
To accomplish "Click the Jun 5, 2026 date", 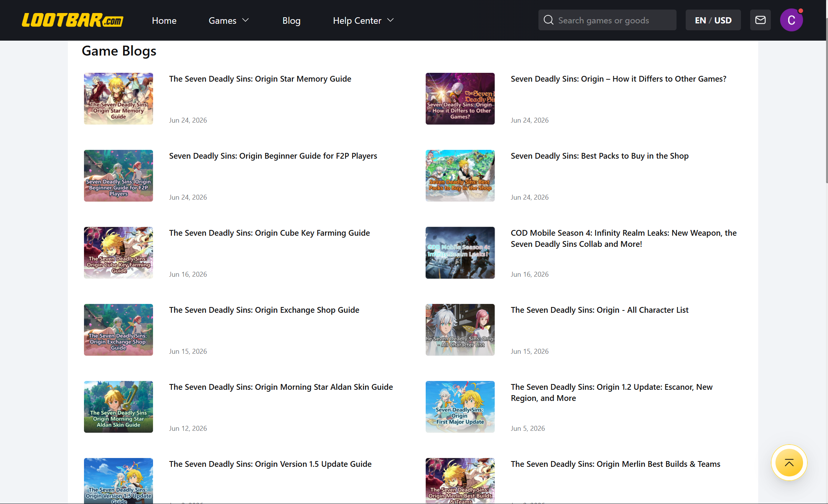I will [528, 428].
